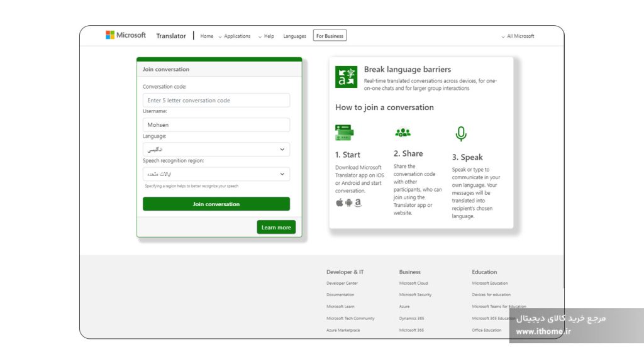The image size is (644, 364).
Task: Focus the Username field containing Mohsen
Action: [x=216, y=124]
